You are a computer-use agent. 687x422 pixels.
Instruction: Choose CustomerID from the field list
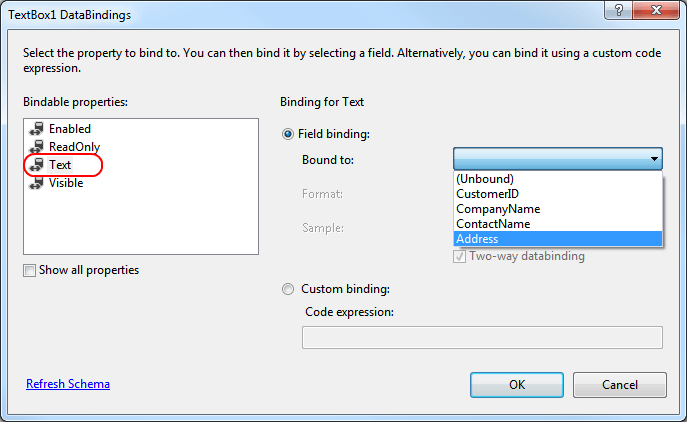[x=487, y=194]
